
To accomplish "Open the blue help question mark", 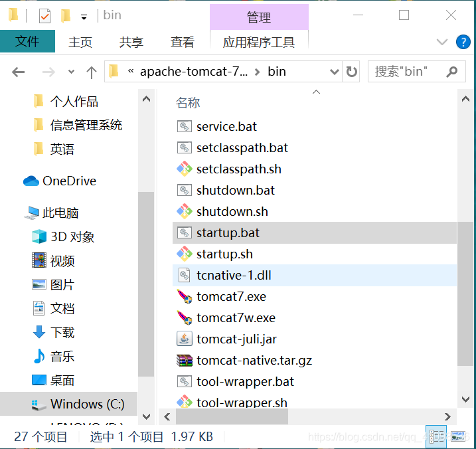I will pyautogui.click(x=463, y=42).
